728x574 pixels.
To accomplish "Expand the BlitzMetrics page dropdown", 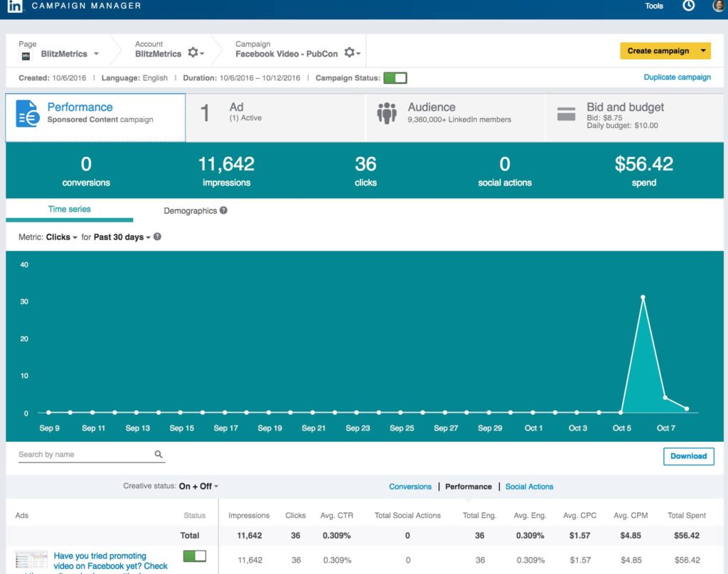I will pos(96,54).
